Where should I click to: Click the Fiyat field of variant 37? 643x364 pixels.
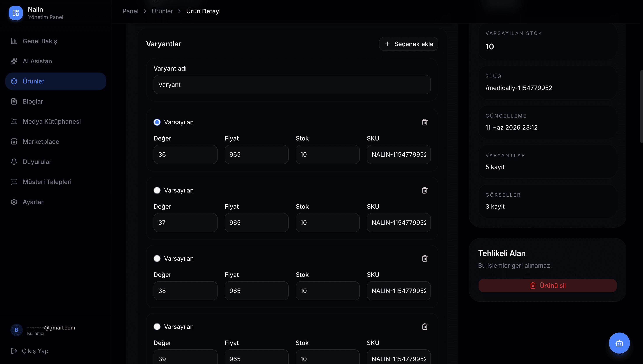257,222
